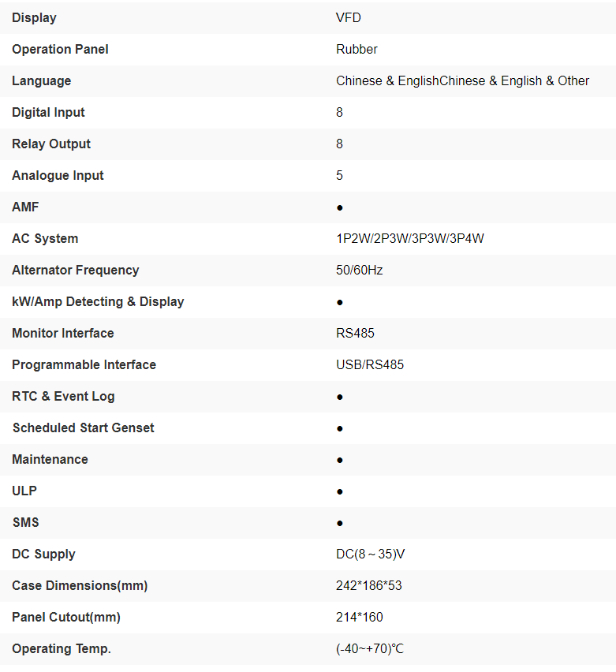
Task: Click the 50/60Hz frequency value
Action: 359,270
